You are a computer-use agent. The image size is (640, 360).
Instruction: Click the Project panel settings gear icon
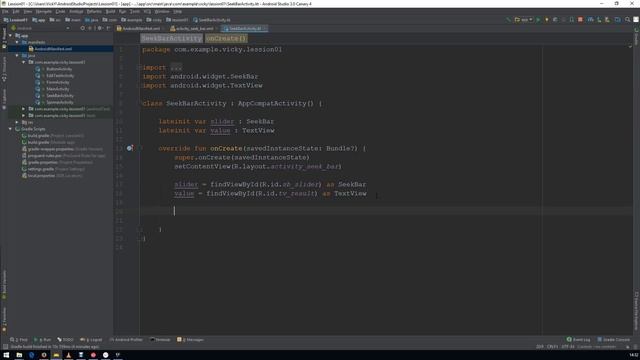tap(99, 28)
